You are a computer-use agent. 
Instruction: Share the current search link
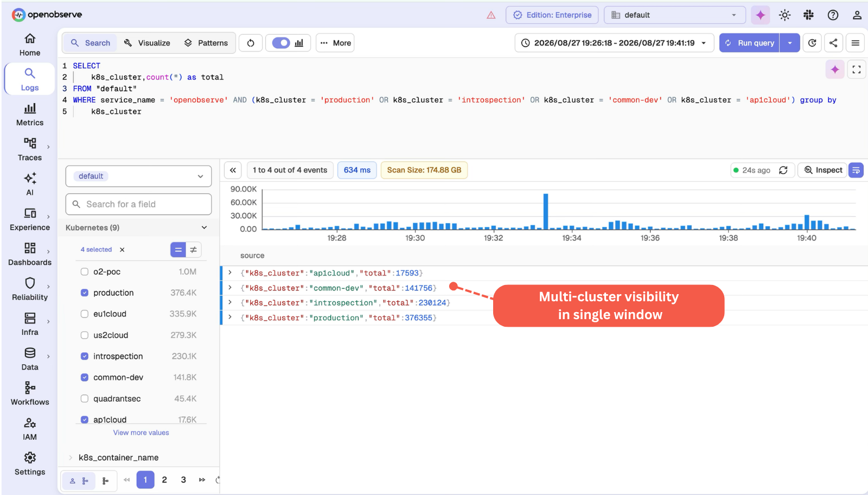pyautogui.click(x=833, y=43)
